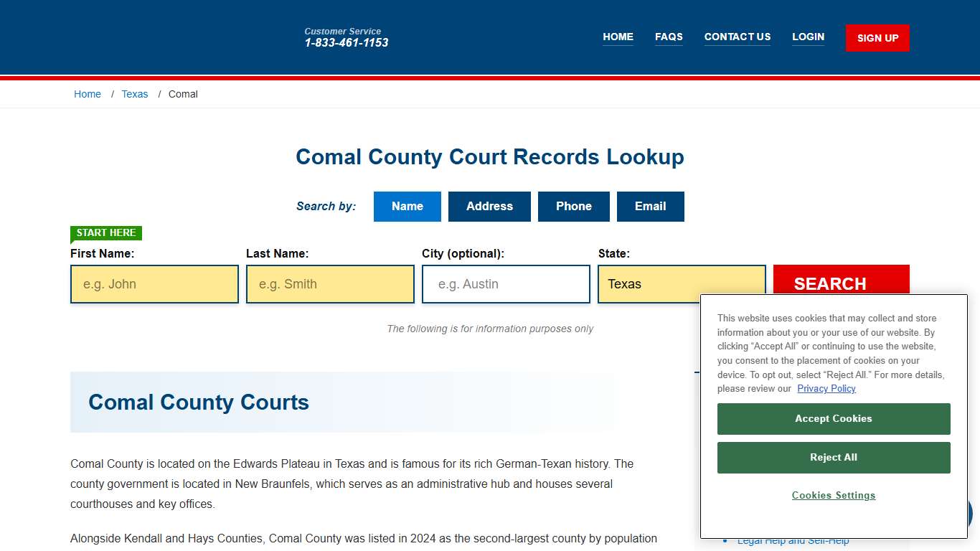Select the Email search tab
The height and width of the screenshot is (551, 980).
click(650, 206)
